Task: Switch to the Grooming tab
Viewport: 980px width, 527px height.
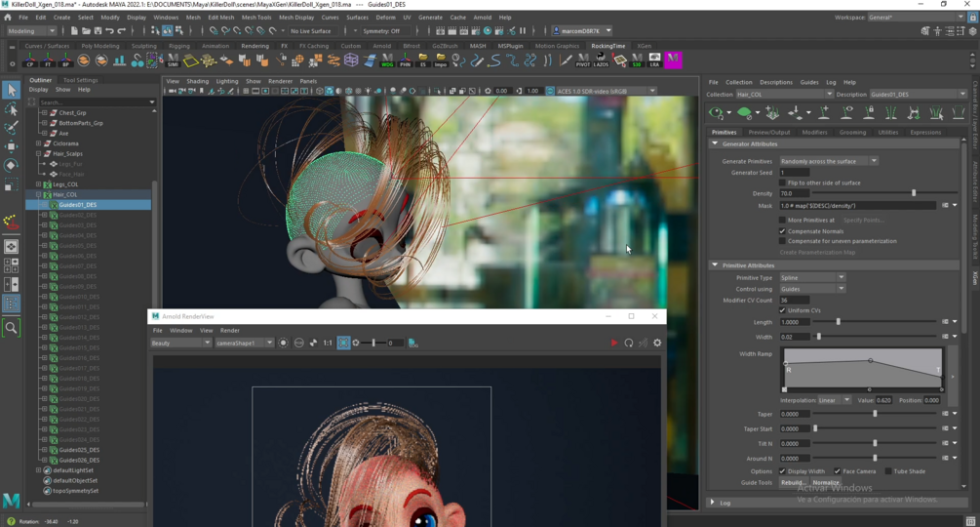Action: pyautogui.click(x=852, y=133)
